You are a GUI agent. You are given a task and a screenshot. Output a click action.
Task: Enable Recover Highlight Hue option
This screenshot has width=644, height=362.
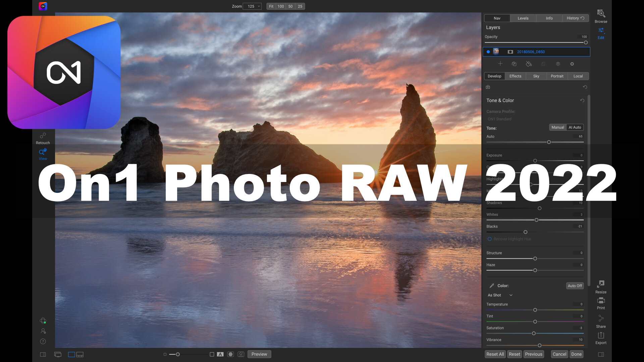pos(489,239)
